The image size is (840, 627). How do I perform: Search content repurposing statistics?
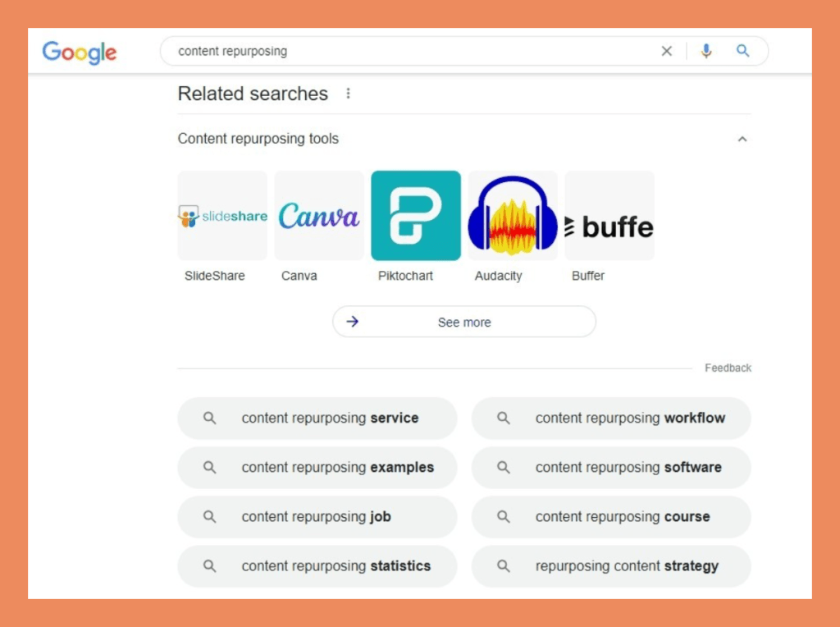coord(317,566)
